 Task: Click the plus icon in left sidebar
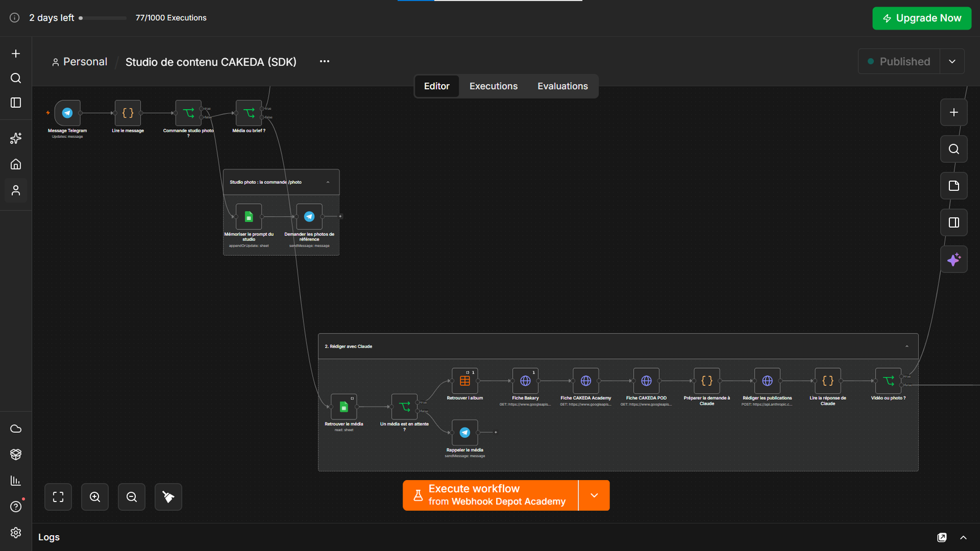pos(16,54)
